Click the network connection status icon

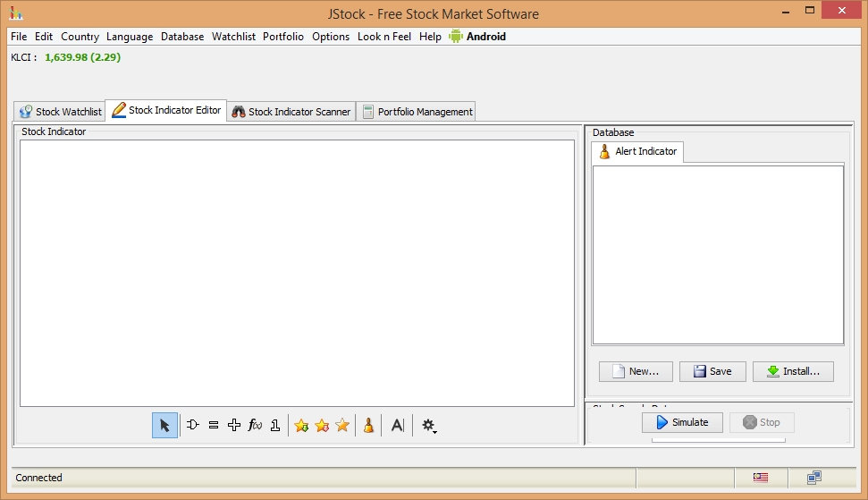pyautogui.click(x=813, y=478)
